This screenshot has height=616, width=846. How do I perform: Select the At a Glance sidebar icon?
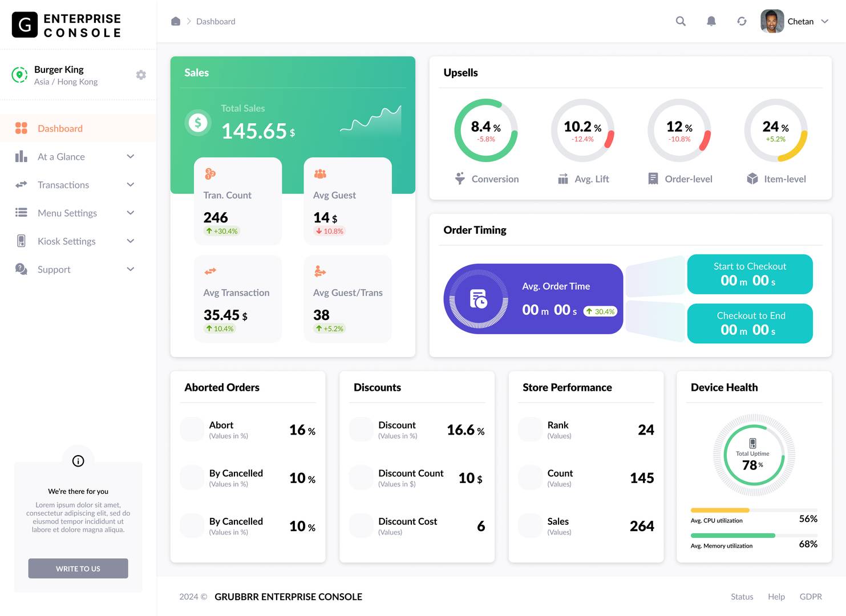[21, 156]
